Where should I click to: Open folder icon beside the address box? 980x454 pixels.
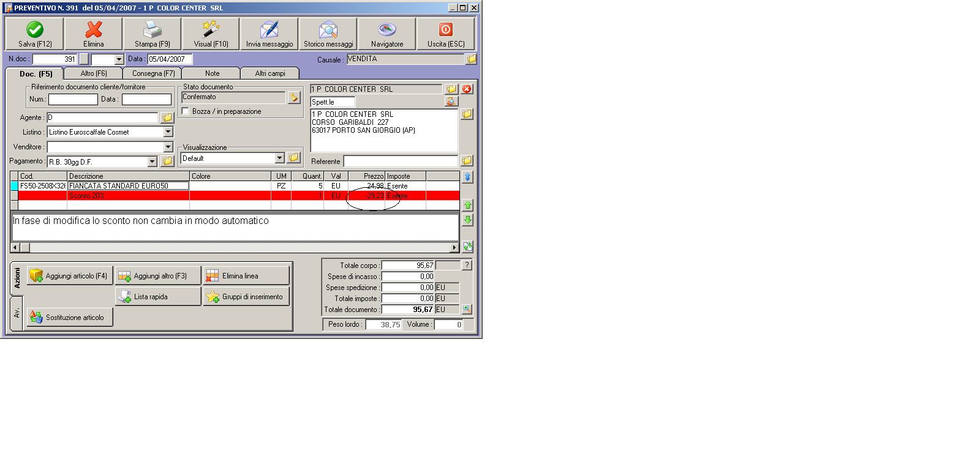[x=467, y=114]
